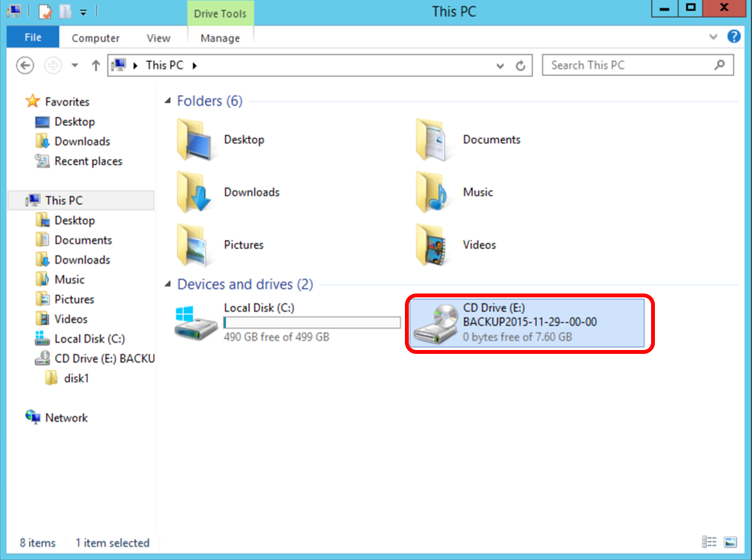Open the File menu
The width and height of the screenshot is (752, 560).
pos(33,37)
